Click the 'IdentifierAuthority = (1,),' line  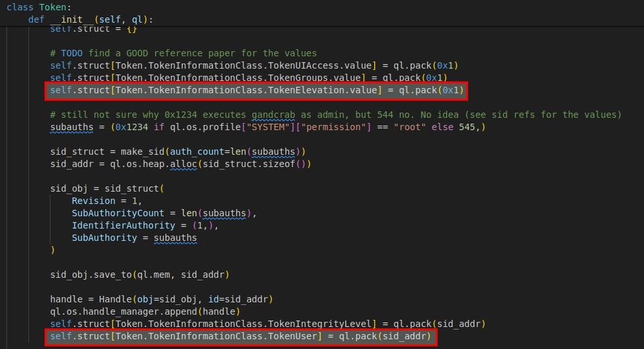click(x=145, y=226)
